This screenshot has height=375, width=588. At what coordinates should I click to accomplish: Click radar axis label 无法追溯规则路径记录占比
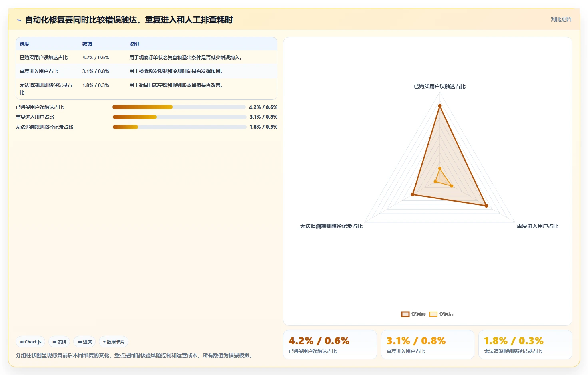(331, 226)
